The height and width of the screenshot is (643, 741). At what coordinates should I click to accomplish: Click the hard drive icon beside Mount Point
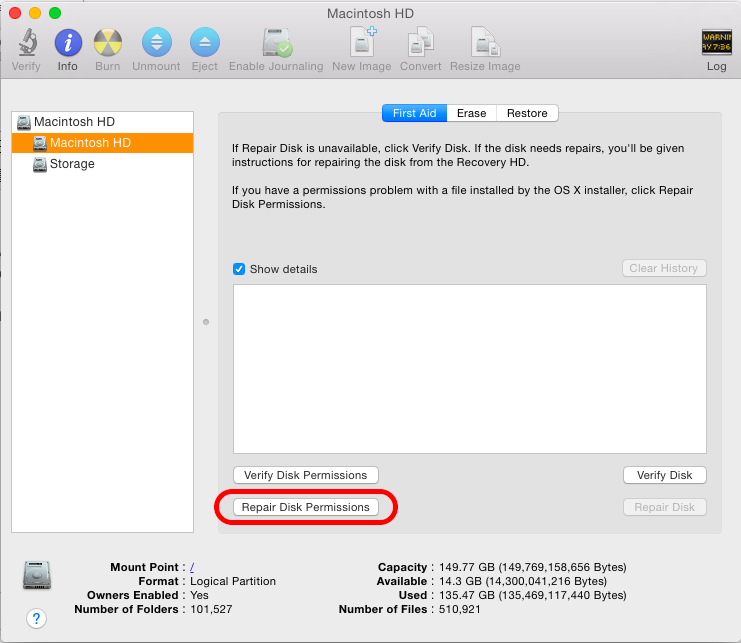[x=37, y=575]
